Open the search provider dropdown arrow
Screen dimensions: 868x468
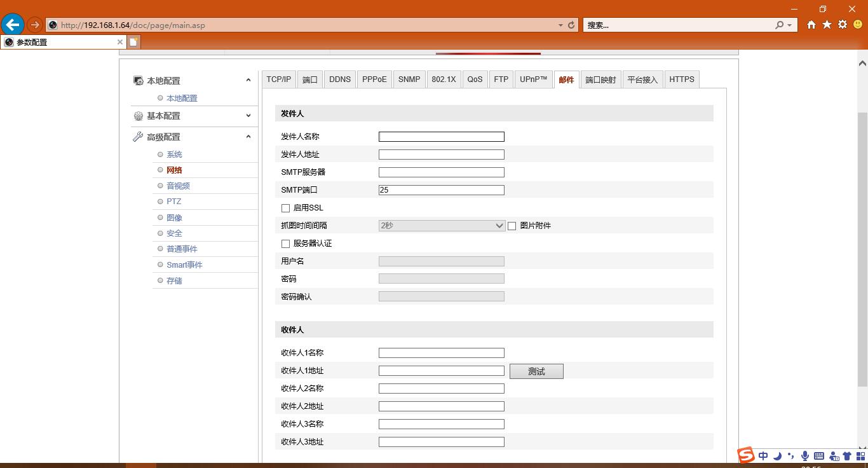pos(789,25)
